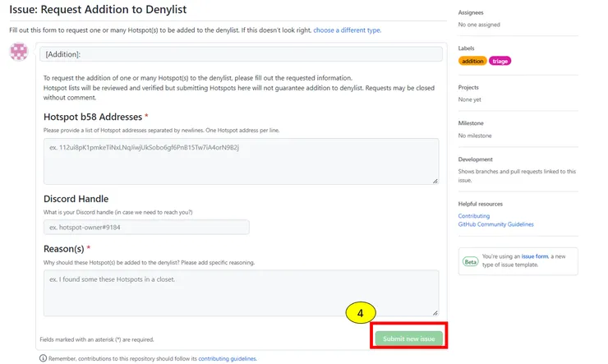Select the pink "triage" label
This screenshot has height=364, width=608.
[x=500, y=61]
